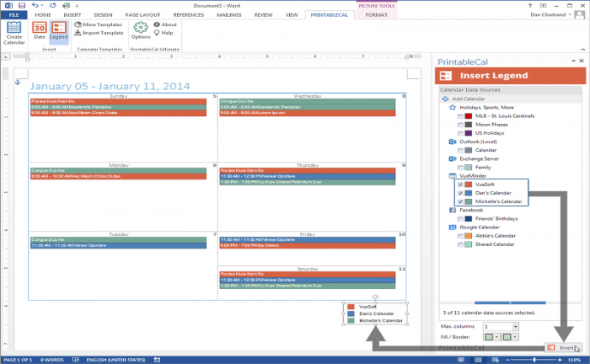Switch to Web Layout view
Viewport: 590px width, 364px height.
[496, 360]
